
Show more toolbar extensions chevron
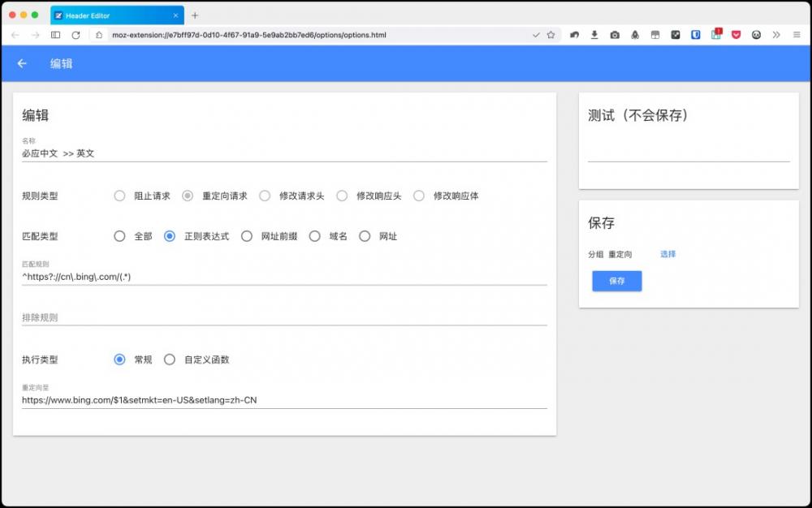click(x=776, y=35)
